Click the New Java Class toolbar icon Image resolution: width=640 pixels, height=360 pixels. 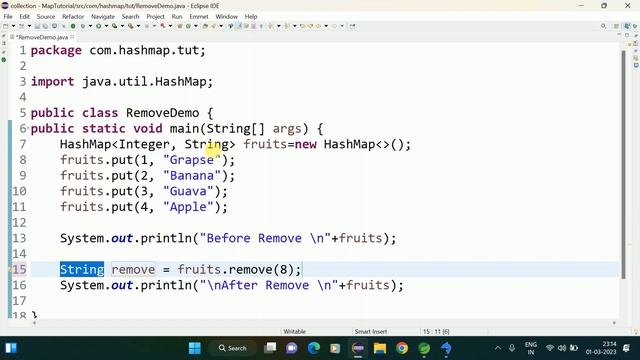pos(188,26)
